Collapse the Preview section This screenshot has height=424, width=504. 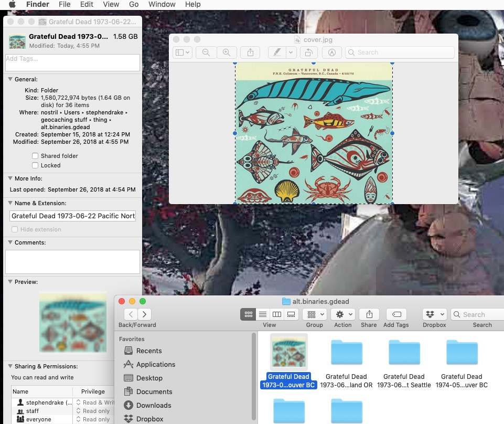(10, 282)
